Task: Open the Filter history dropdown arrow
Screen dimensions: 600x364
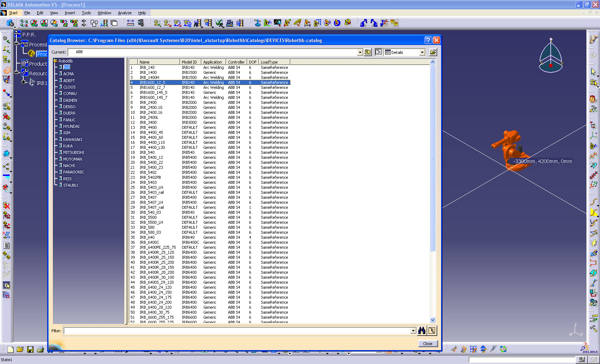Action: click(413, 331)
